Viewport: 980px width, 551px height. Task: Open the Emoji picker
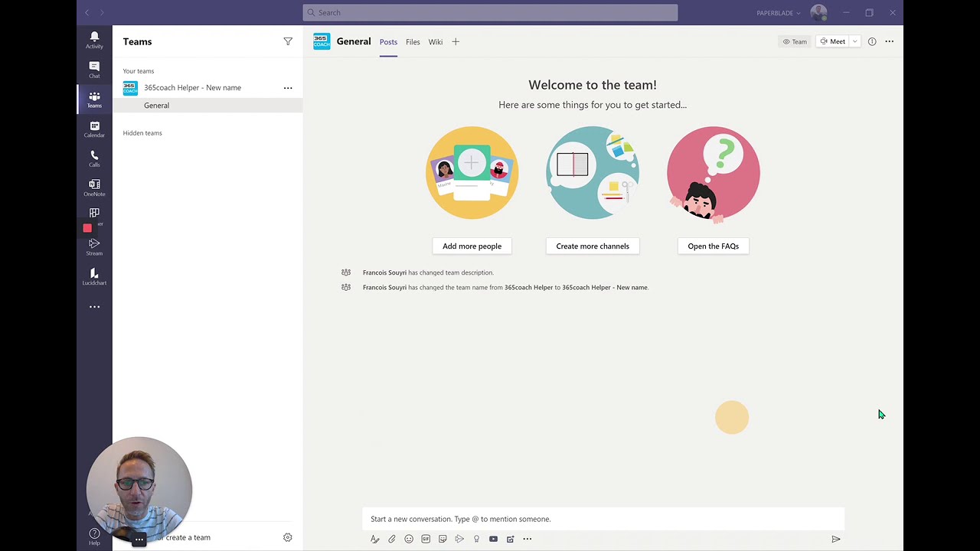click(409, 539)
